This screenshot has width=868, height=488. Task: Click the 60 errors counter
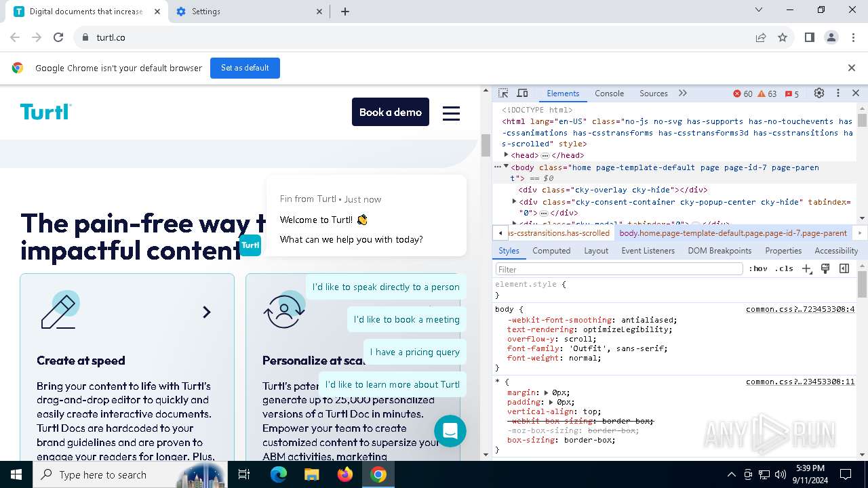pyautogui.click(x=743, y=94)
